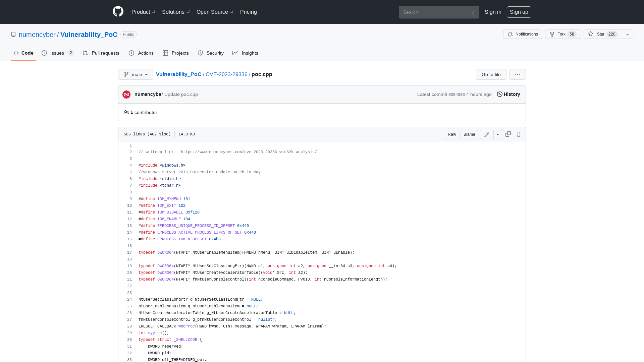Open the Blame view
Viewport: 644px width, 362px height.
click(469, 134)
